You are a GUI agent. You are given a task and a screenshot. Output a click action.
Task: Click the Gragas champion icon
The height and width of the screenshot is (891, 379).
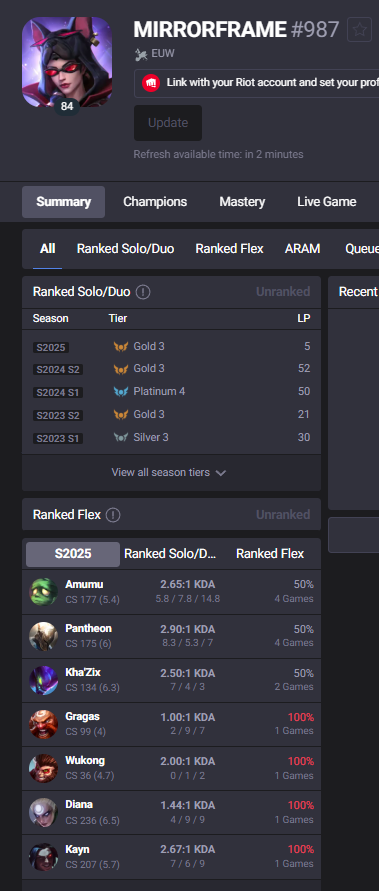(x=44, y=724)
